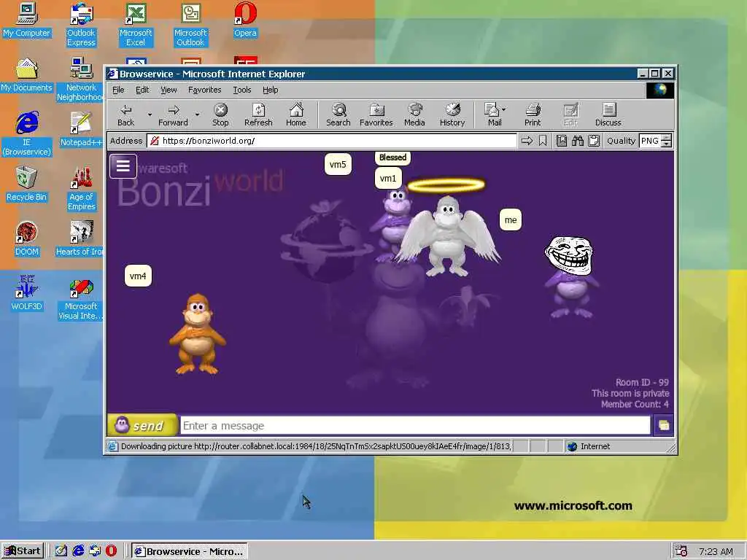Open the Network Neighborhood desktop icon
The width and height of the screenshot is (747, 560).
click(81, 79)
